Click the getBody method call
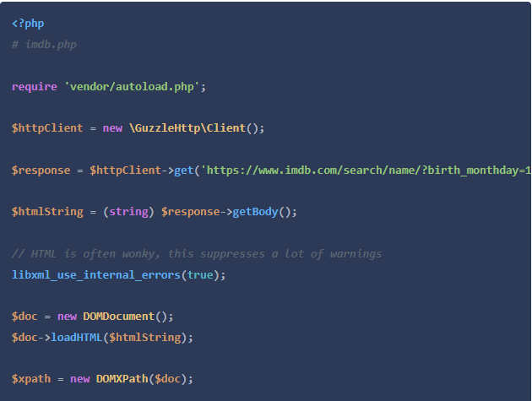 (x=255, y=212)
